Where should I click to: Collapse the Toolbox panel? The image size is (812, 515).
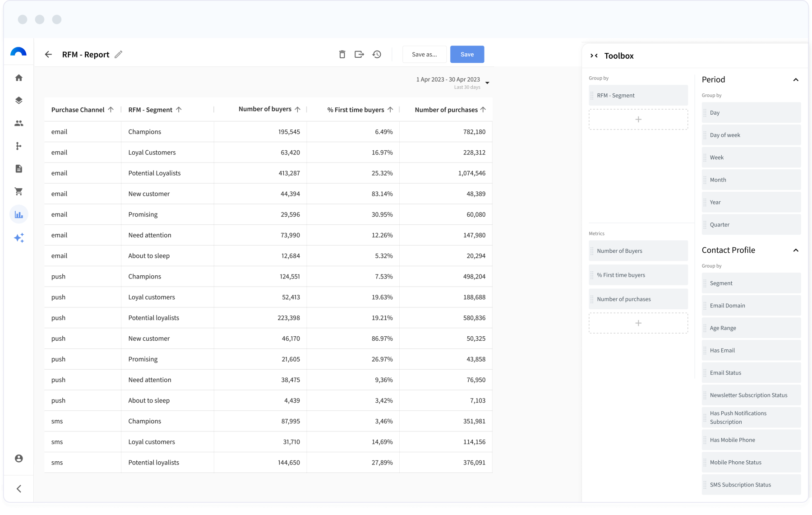click(x=594, y=56)
